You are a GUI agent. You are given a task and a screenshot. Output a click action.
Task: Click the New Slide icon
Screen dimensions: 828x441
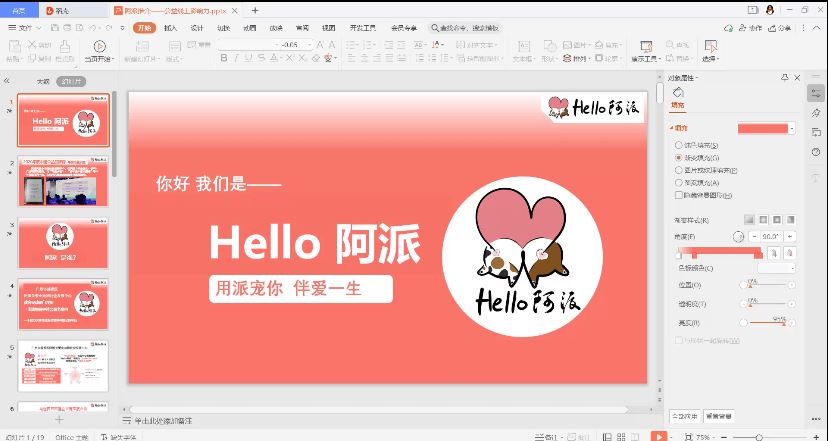pos(142,46)
